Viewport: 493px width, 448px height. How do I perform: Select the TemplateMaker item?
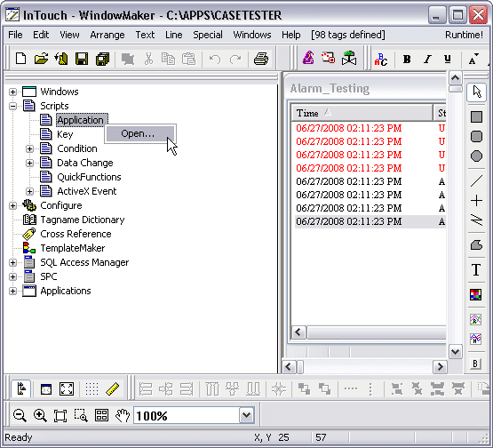73,248
